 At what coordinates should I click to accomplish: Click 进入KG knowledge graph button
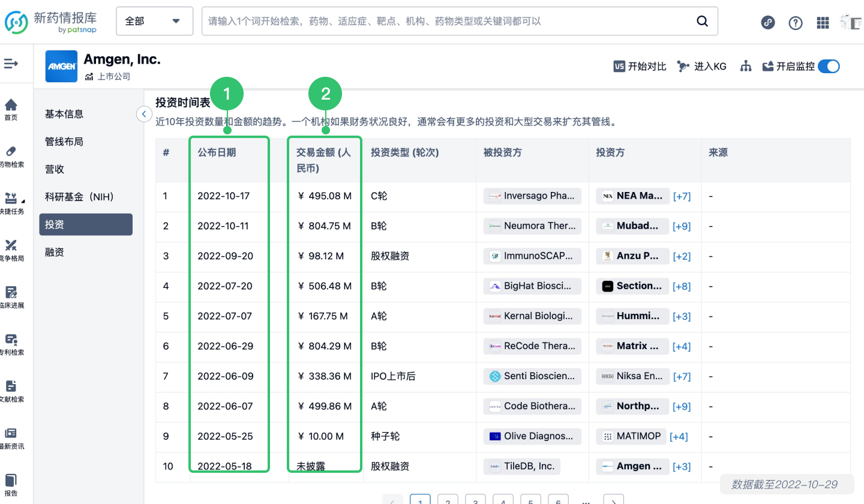click(701, 66)
